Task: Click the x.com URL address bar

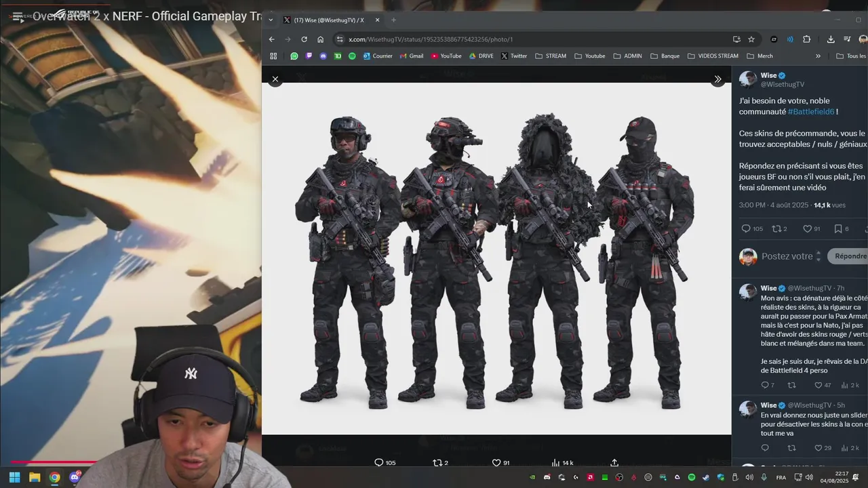Action: [x=536, y=39]
